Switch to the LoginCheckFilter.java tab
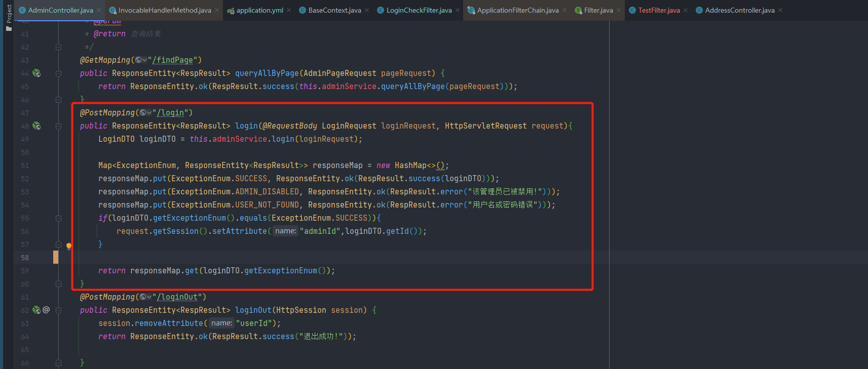The image size is (868, 369). click(x=419, y=11)
